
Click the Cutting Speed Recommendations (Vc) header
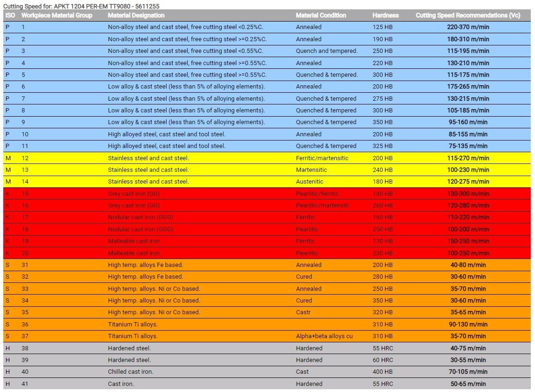coord(467,15)
